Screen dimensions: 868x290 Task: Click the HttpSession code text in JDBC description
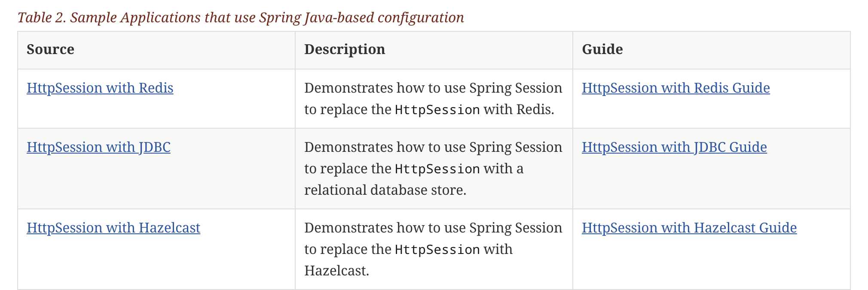(x=437, y=169)
